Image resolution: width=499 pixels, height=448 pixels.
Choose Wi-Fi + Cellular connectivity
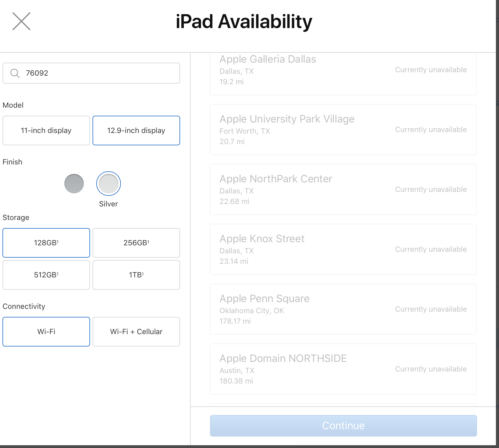click(x=136, y=332)
